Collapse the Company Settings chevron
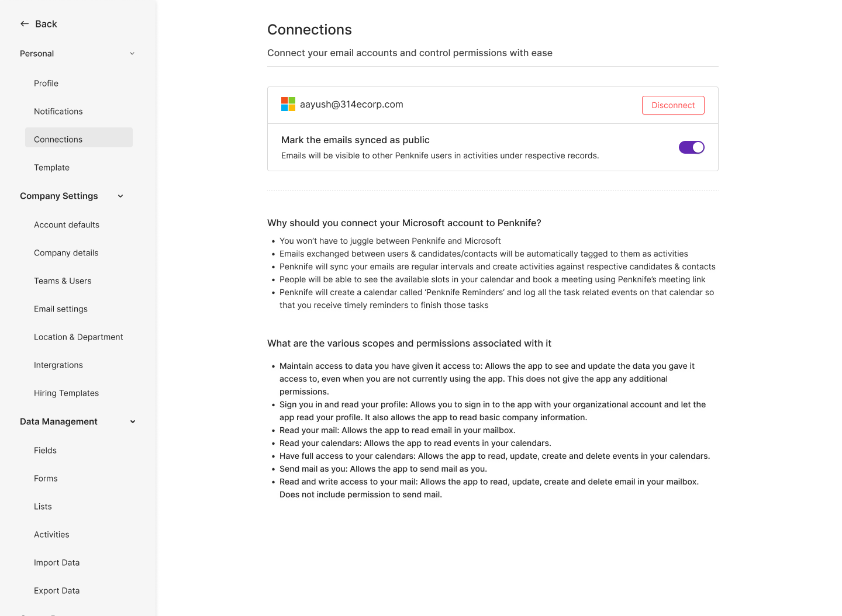This screenshot has width=842, height=616. (x=120, y=196)
